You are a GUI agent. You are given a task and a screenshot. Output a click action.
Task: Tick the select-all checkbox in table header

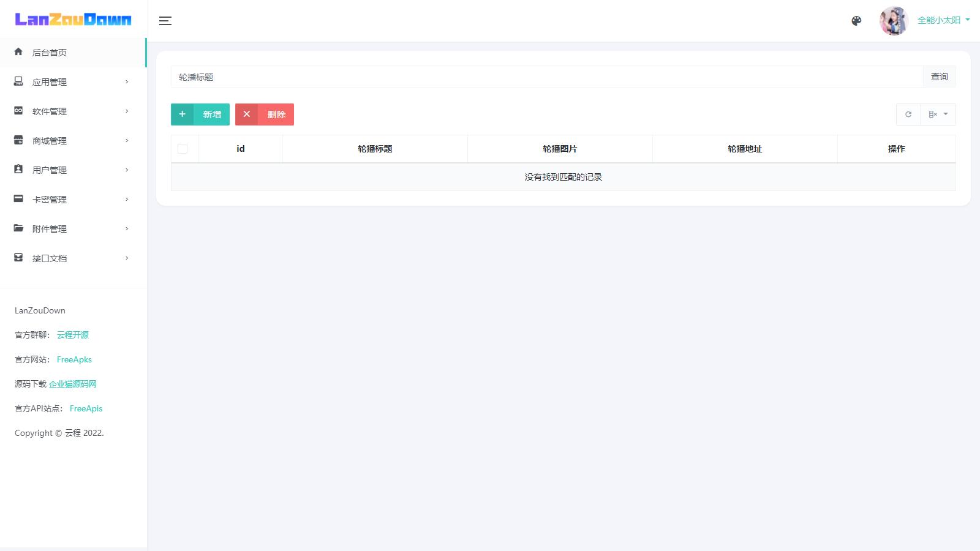coord(183,149)
